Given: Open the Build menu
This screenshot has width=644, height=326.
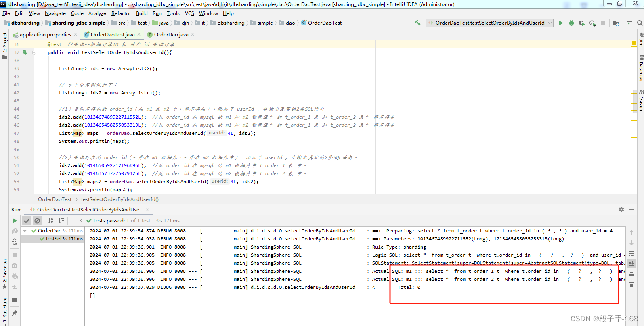Looking at the screenshot, I should [142, 13].
